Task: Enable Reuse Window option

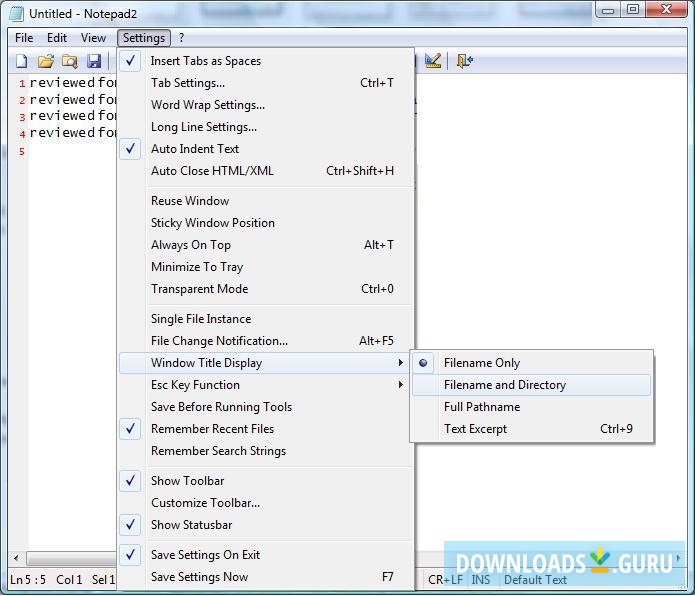Action: (266, 201)
